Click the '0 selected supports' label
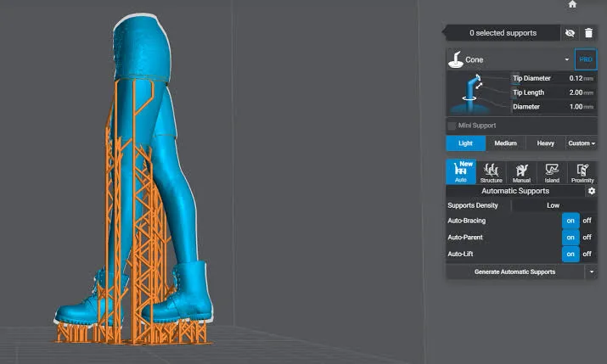 503,33
